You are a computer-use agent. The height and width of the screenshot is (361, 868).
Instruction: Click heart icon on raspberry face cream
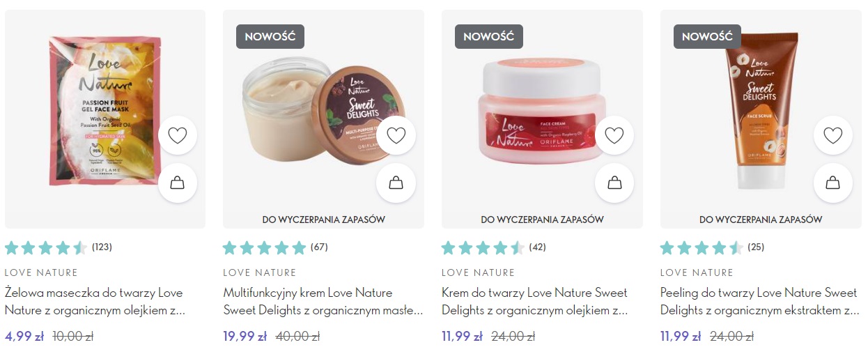click(614, 135)
